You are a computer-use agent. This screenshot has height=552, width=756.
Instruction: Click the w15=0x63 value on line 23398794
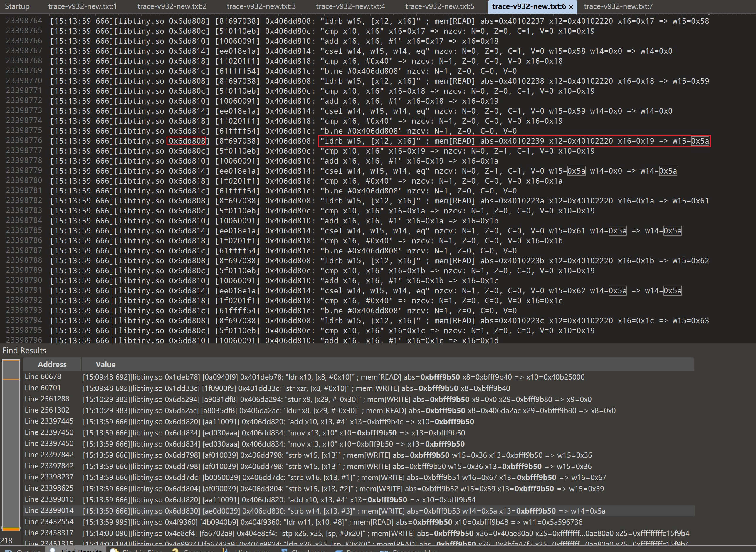click(x=691, y=321)
